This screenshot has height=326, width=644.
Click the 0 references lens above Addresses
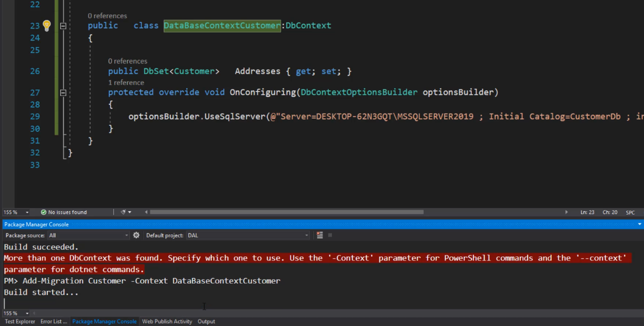tap(128, 61)
